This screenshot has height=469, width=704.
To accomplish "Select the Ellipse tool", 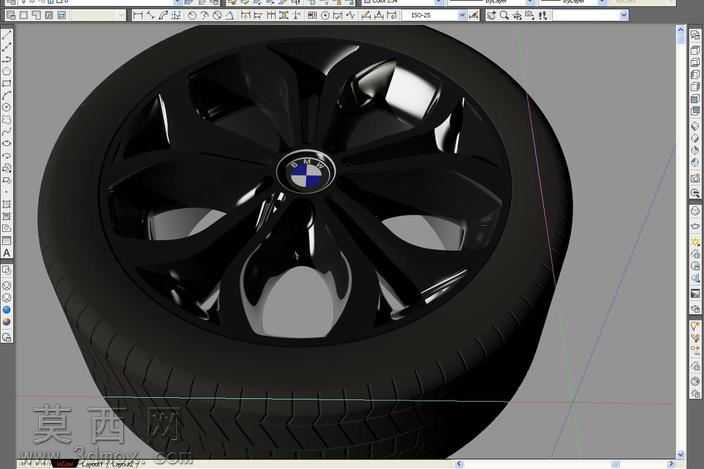I will (x=7, y=143).
